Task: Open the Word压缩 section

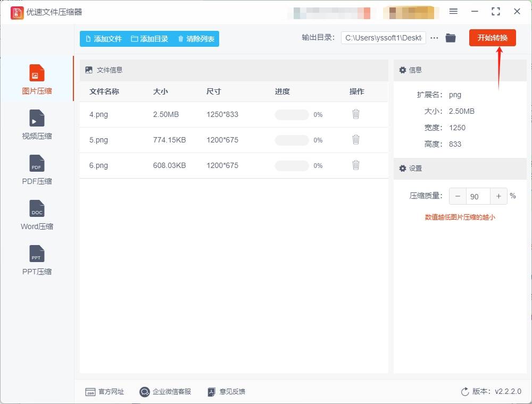Action: [37, 215]
